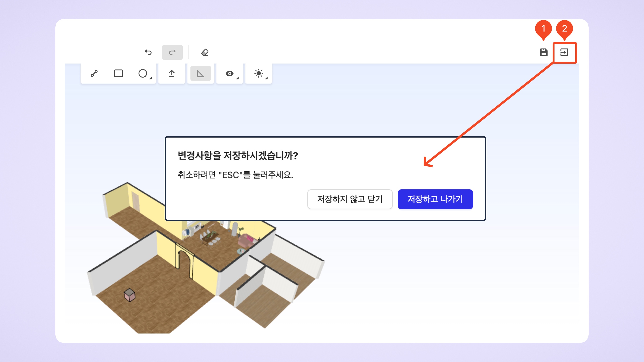Expand the circle tool dropdown arrow

(150, 78)
